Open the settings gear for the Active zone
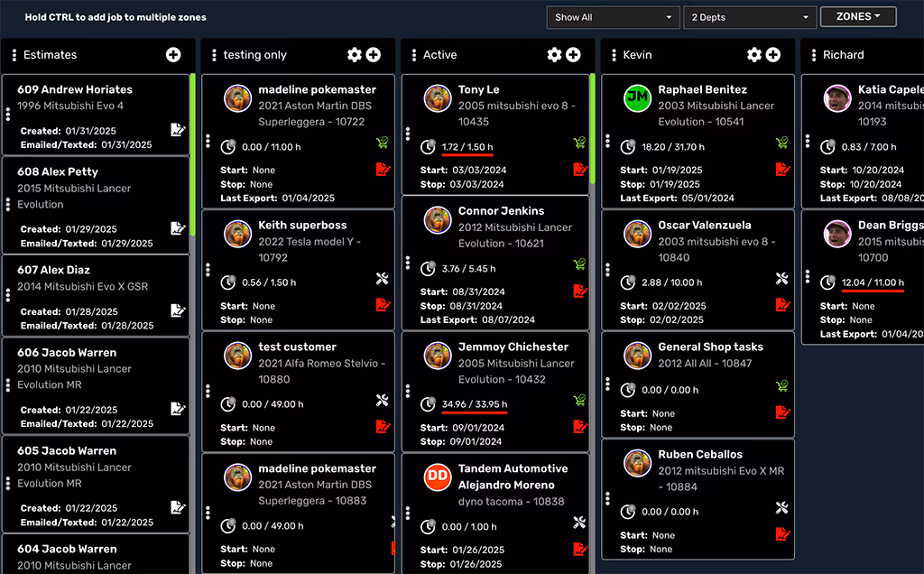 553,54
